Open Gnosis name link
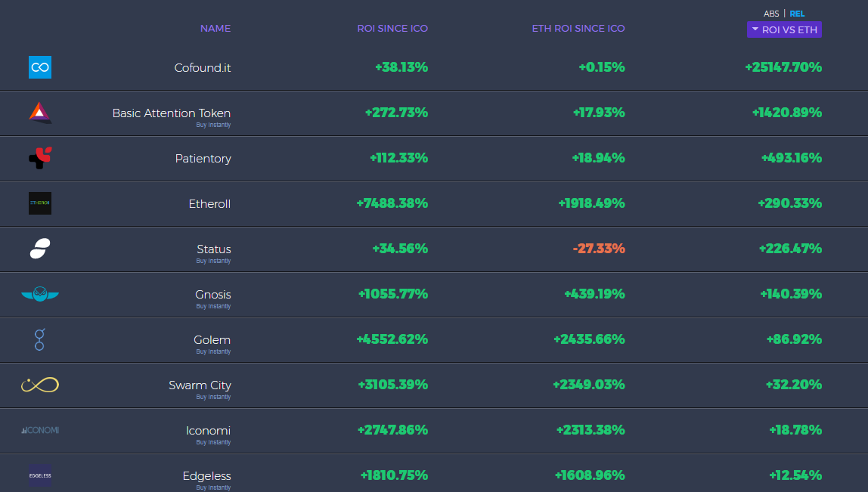 213,295
